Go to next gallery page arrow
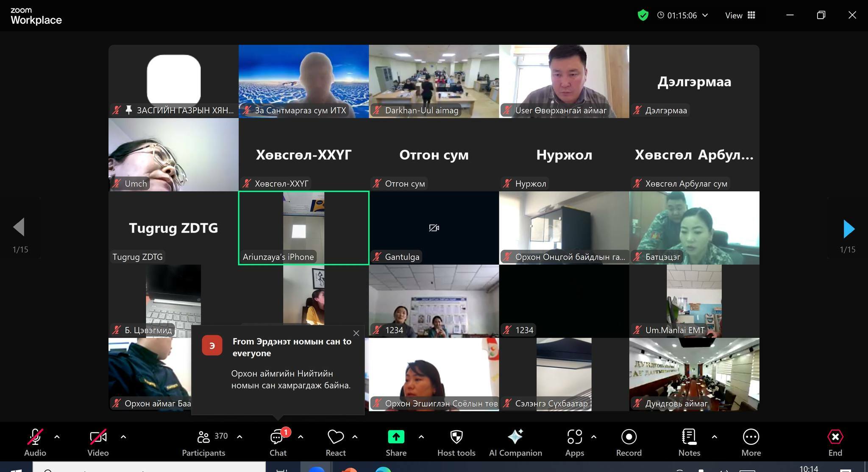868x472 pixels. (x=848, y=229)
